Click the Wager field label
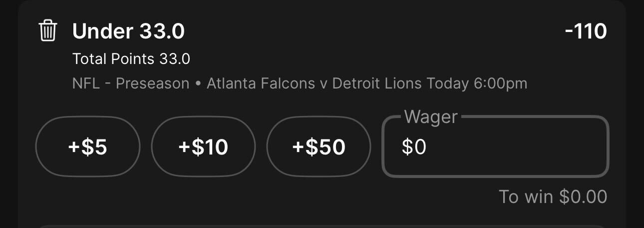Image resolution: width=644 pixels, height=228 pixels. pos(431,117)
